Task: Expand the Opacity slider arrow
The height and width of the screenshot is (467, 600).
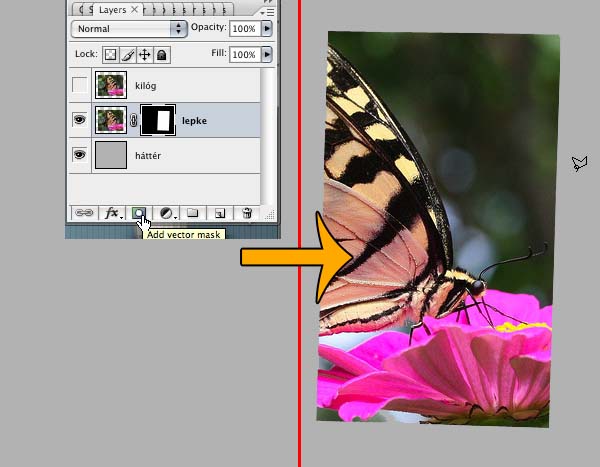Action: (x=266, y=29)
